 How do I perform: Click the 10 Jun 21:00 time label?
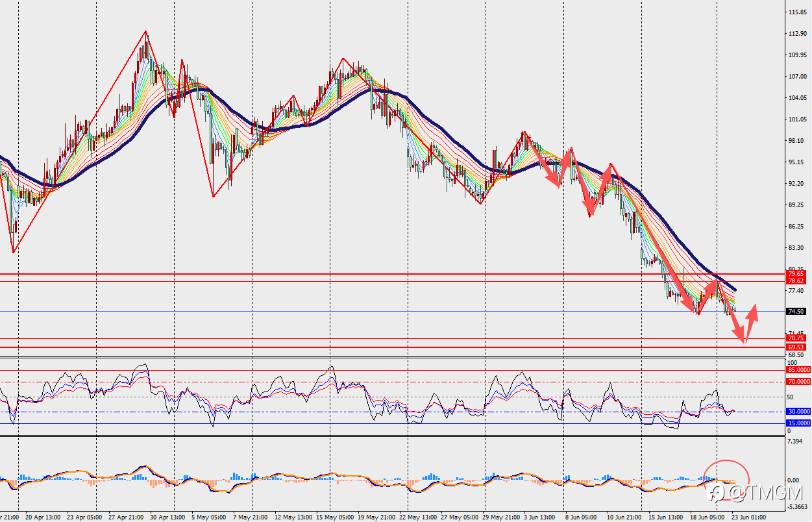[623, 517]
